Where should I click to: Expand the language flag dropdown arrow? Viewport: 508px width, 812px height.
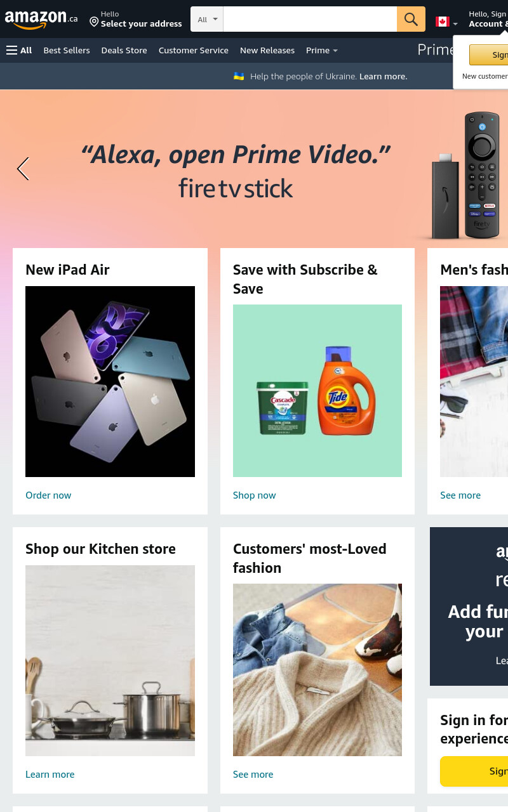455,24
